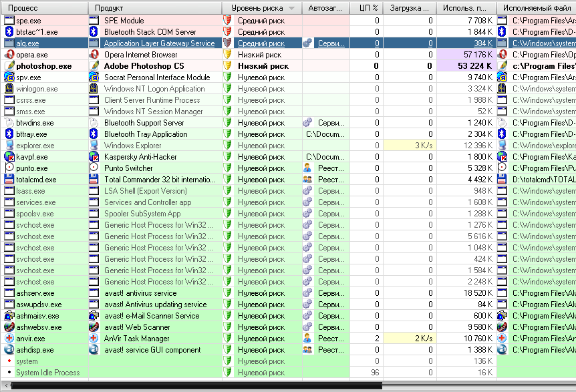576x392 pixels.
Task: Click the avast icon beside ashdisp.exe
Action: pos(9,350)
